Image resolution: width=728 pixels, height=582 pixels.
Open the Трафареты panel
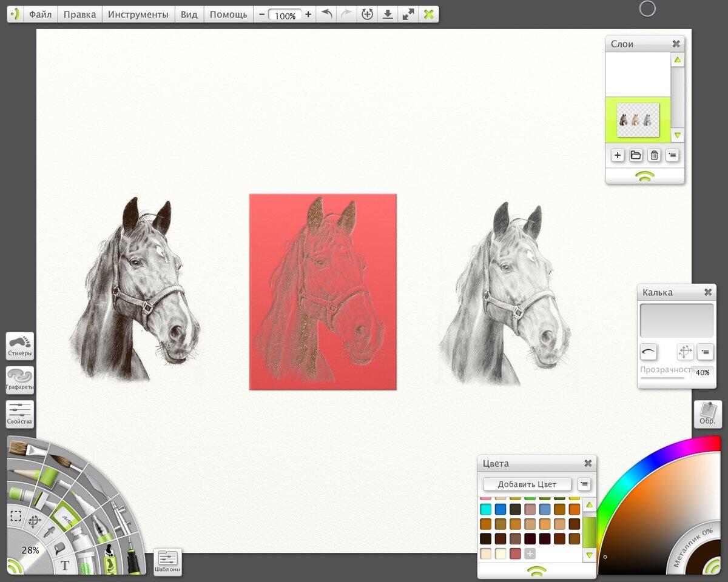[x=20, y=380]
